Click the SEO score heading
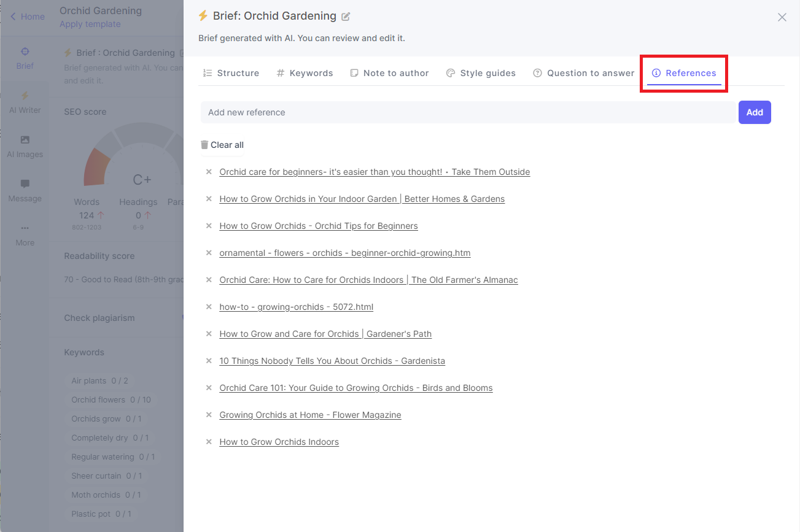This screenshot has height=532, width=800. 85,112
